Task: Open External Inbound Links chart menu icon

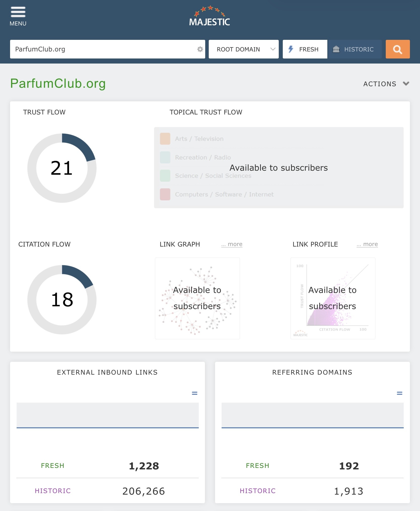Action: (x=195, y=393)
